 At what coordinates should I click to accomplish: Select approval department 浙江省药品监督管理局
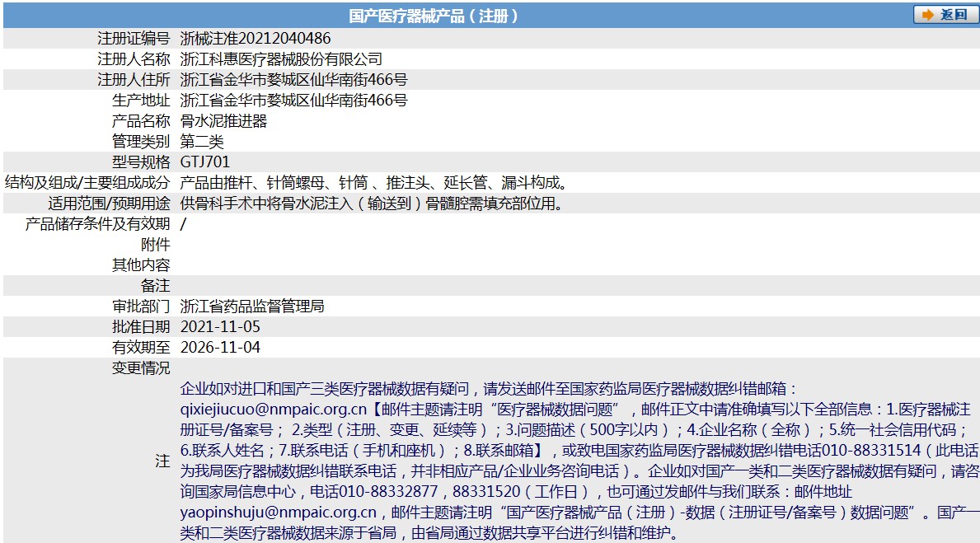(x=252, y=307)
